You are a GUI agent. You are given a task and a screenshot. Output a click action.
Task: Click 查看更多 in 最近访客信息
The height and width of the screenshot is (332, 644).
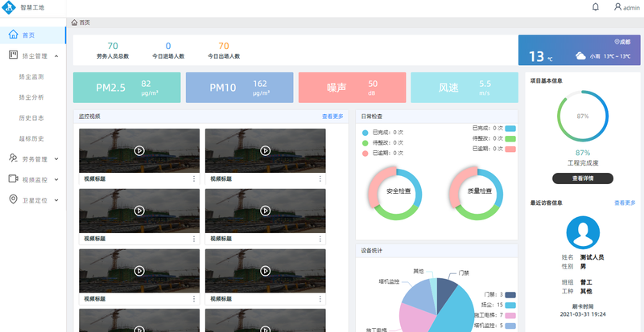click(x=625, y=203)
